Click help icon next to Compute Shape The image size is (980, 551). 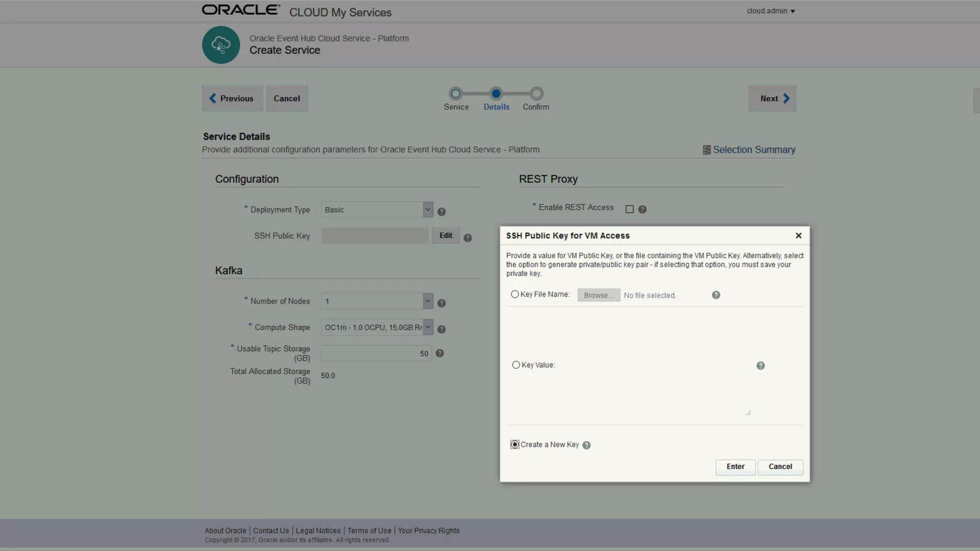[x=441, y=329]
